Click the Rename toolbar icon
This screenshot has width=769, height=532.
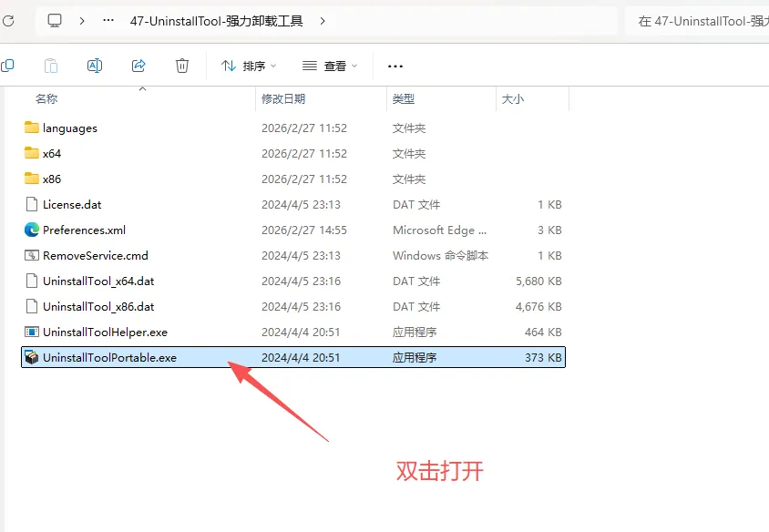(x=95, y=66)
